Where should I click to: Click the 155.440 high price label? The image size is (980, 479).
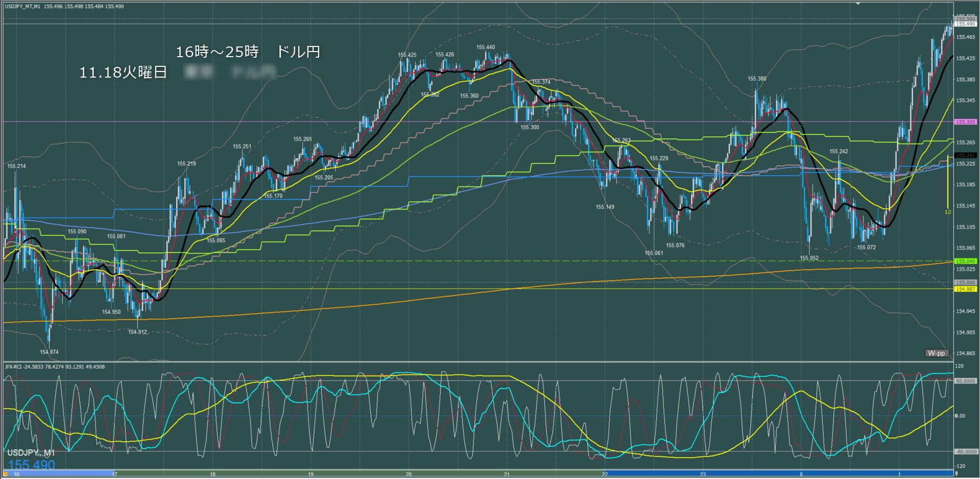[x=485, y=47]
